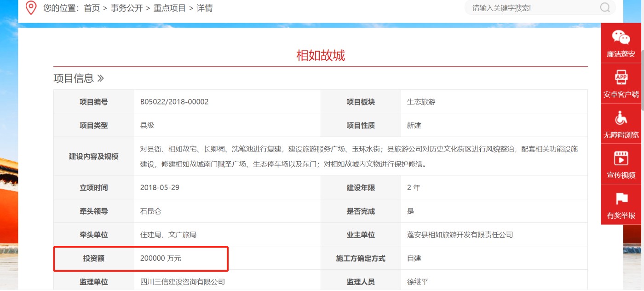Select the project number B05022/2018-00002
Viewport: 644px width, 291px height.
[x=174, y=102]
